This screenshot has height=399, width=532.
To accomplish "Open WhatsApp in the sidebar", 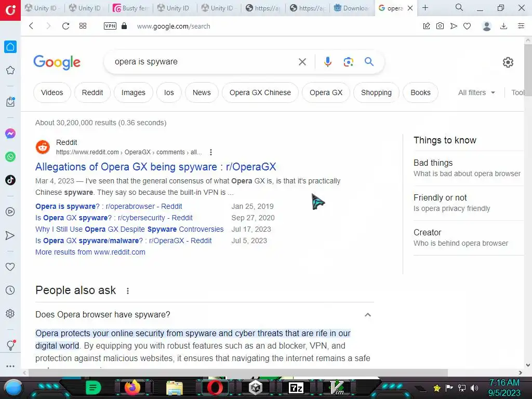I will tap(10, 157).
